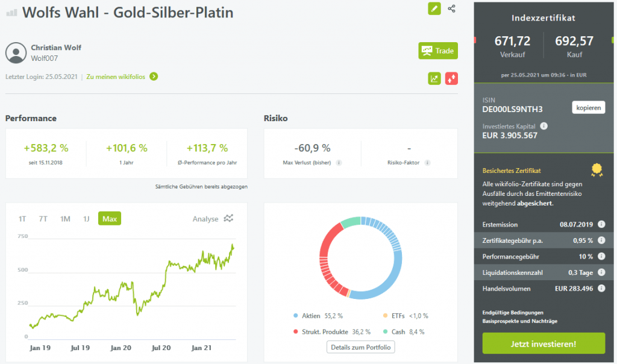Click info icon next to Investiertes Kapital
The width and height of the screenshot is (617, 364).
tap(544, 126)
